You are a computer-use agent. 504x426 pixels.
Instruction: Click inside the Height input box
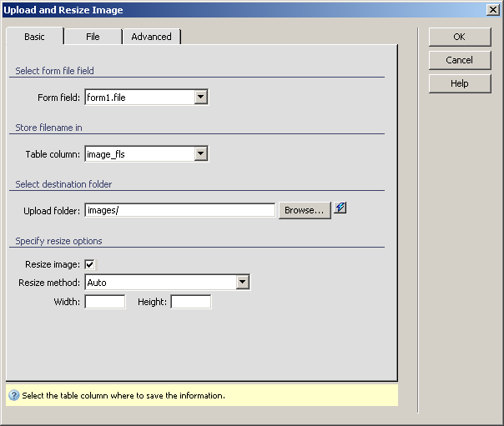[190, 302]
